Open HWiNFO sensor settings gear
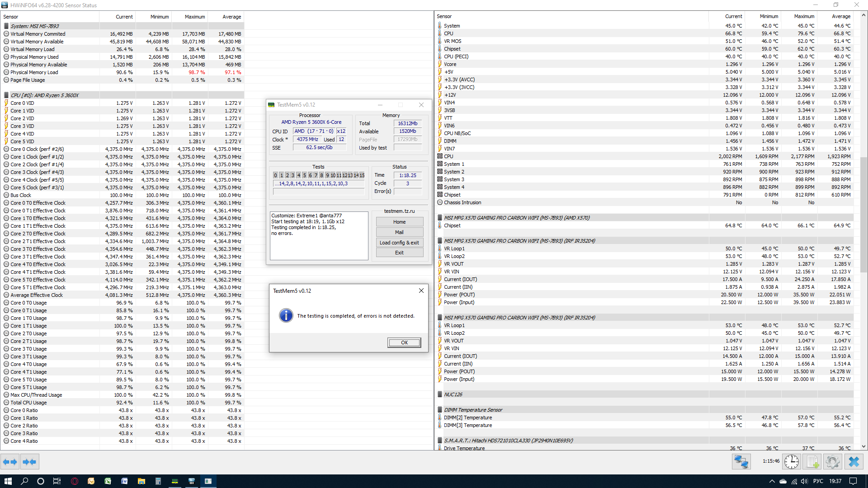Screen dimensions: 868x488 pos(832,462)
